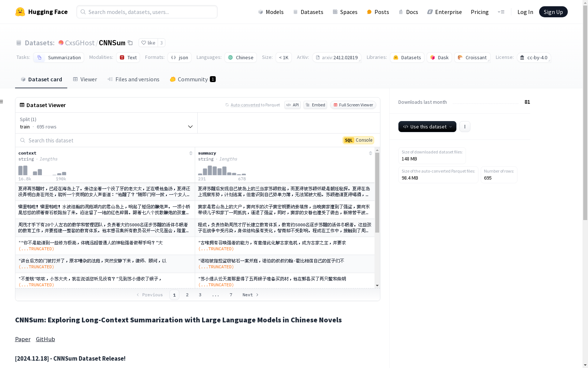Open Docs in the top navigation
The image size is (588, 368).
[408, 12]
